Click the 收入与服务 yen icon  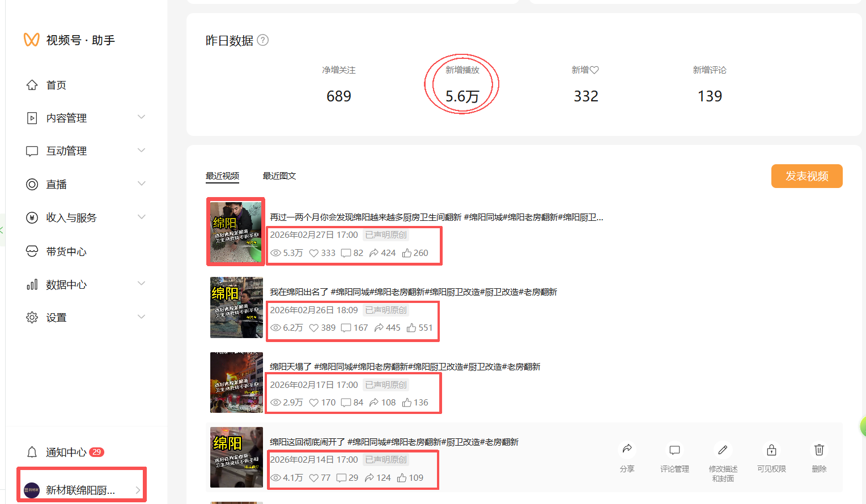32,217
